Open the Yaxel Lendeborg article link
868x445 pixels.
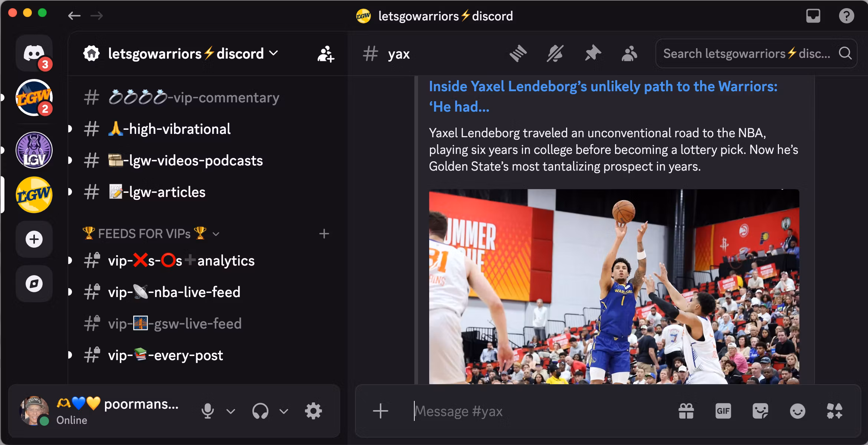pos(603,96)
